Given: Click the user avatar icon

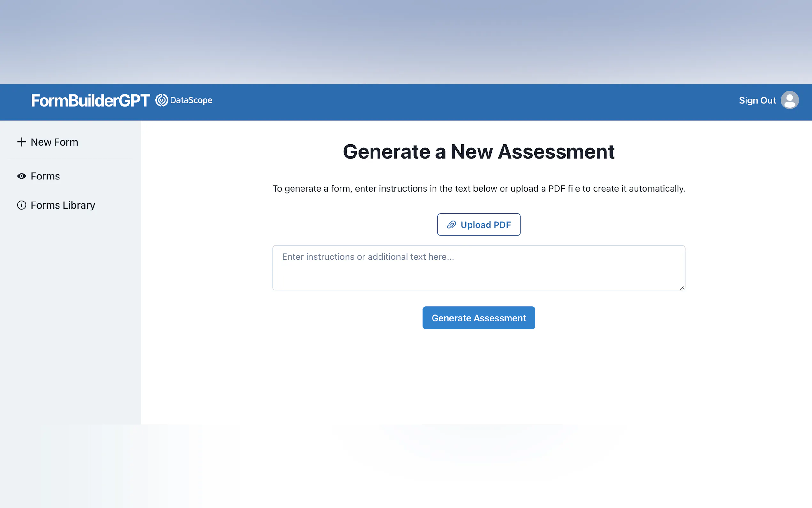Looking at the screenshot, I should pyautogui.click(x=789, y=100).
